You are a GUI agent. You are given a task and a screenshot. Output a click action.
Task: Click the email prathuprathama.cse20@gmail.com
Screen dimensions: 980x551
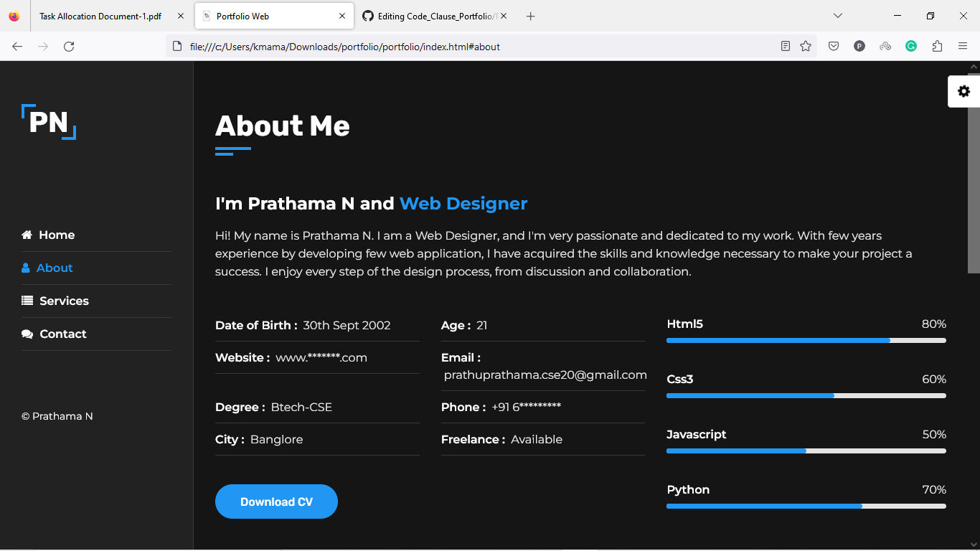coord(545,375)
